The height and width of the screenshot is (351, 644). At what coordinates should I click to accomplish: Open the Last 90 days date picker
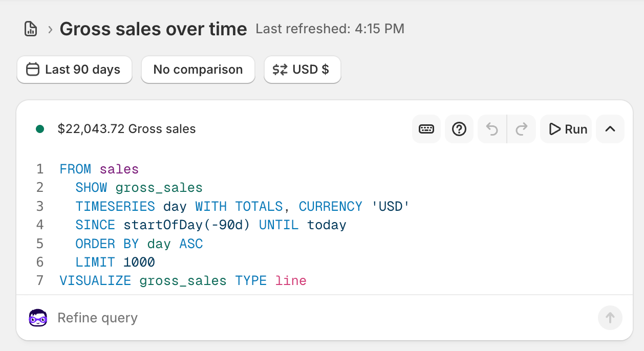(75, 70)
